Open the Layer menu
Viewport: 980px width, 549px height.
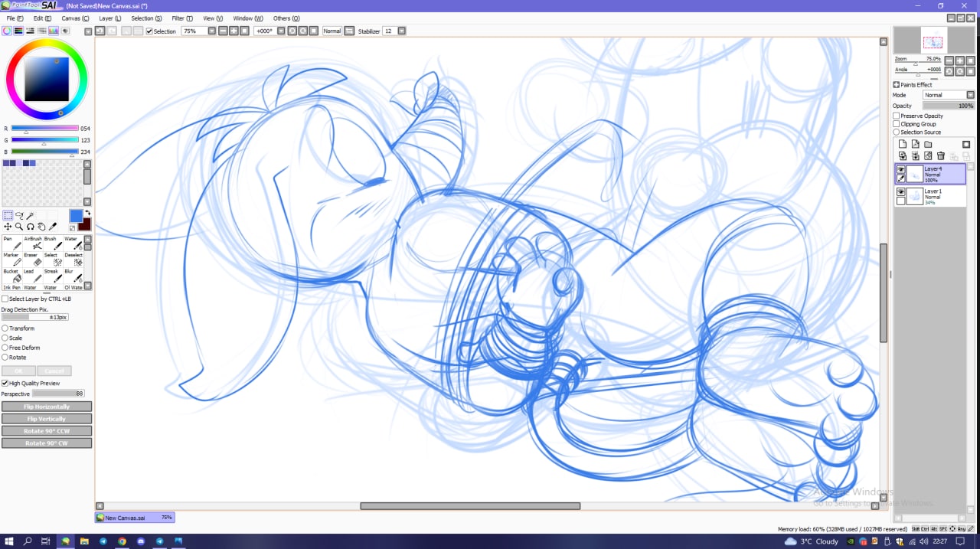(x=109, y=18)
